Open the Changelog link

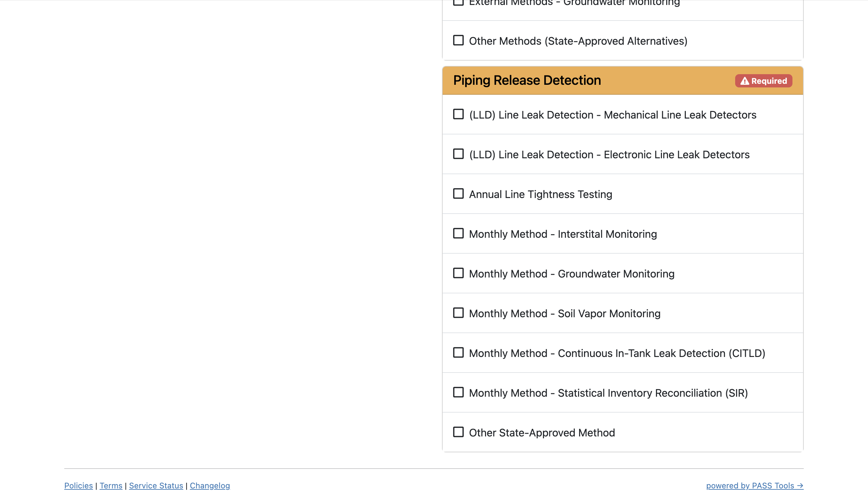coord(210,486)
